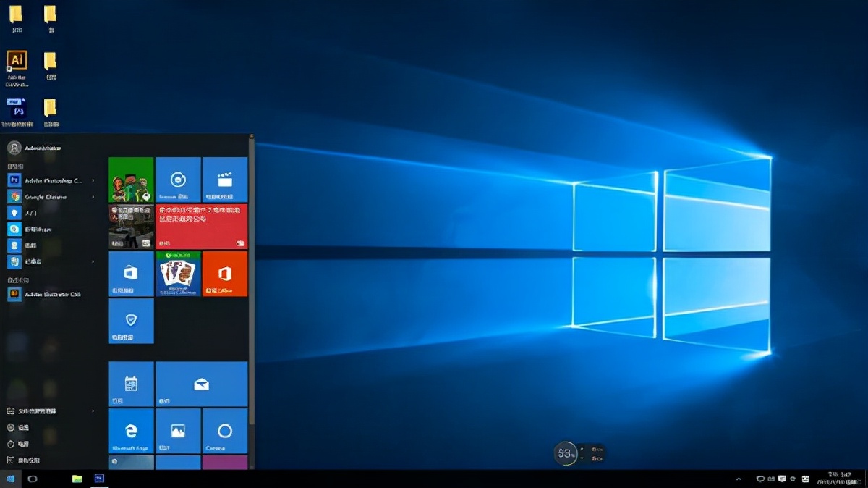868x488 pixels.
Task: Click the Administrator account name
Action: point(42,147)
